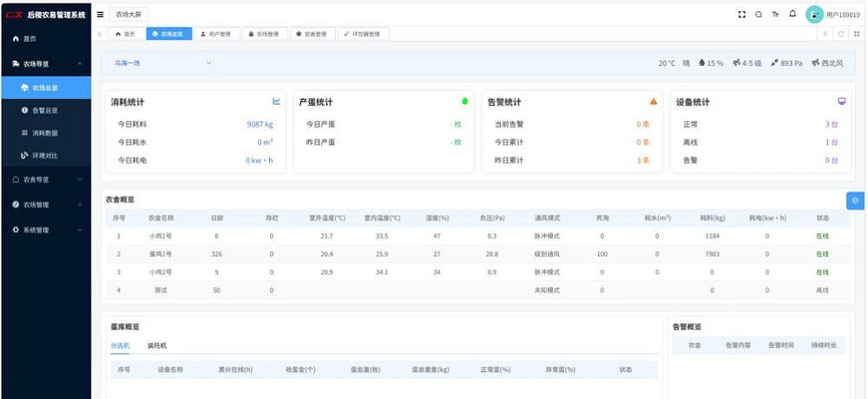Click the pressure icon beside 893 Pa
Screen dimensions: 868x399
774,63
